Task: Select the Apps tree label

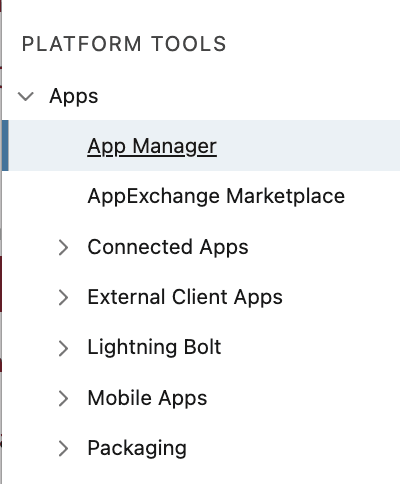Action: [74, 97]
